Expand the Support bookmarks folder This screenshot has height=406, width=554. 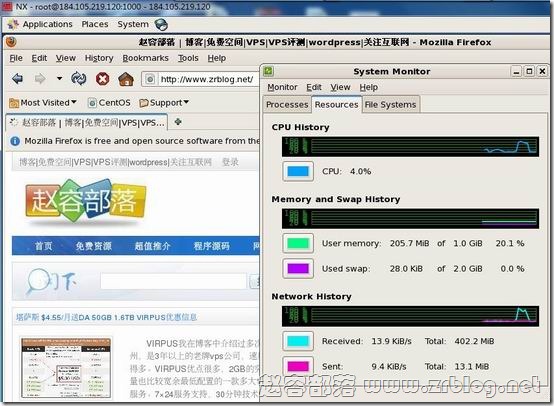click(x=164, y=103)
